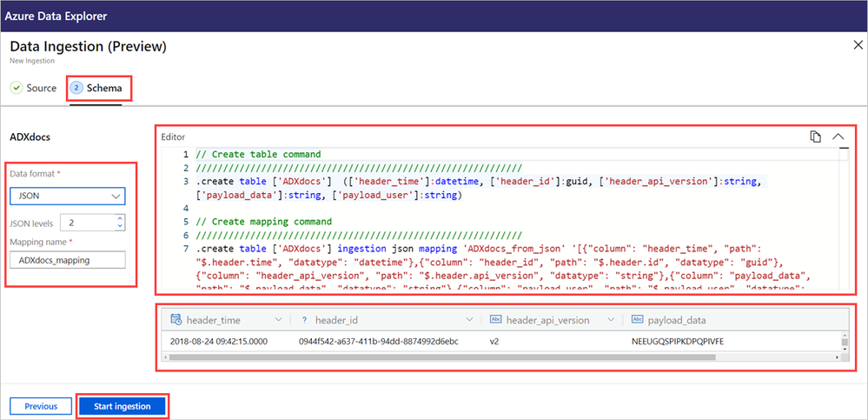Viewport: 868px width, 420px height.
Task: Select the guid cell 0944f542-a637-411b-94dd-8874992d6ebc
Action: pos(378,342)
